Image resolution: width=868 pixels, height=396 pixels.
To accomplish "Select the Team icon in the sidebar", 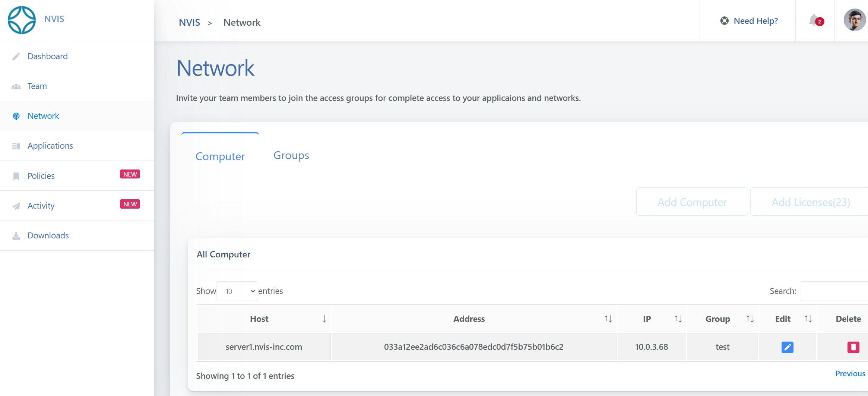I will point(16,86).
